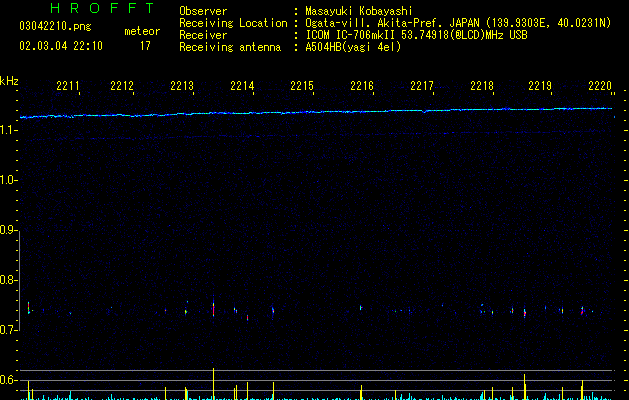Click the Receiving antenna label
Image resolution: width=629 pixels, height=400 pixels.
[230, 47]
